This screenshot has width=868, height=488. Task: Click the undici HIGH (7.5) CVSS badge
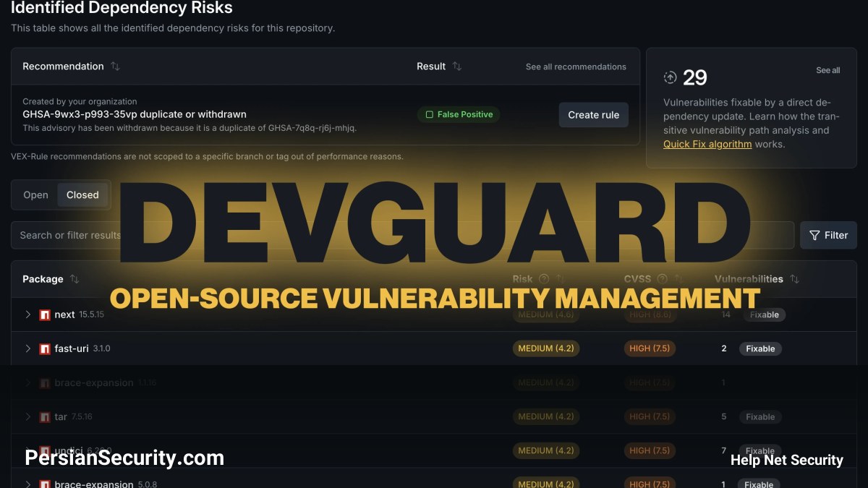[x=650, y=450]
